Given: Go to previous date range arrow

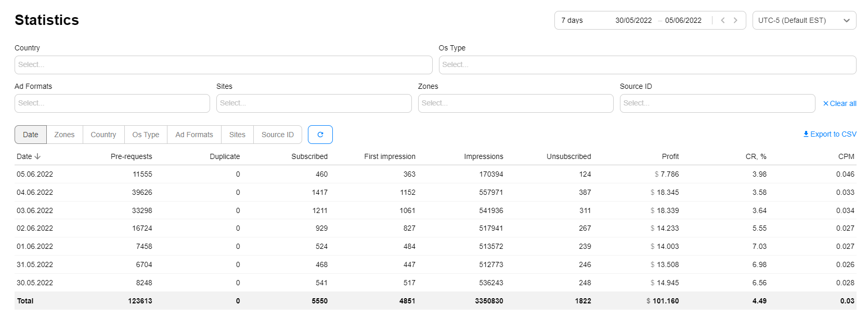Looking at the screenshot, I should tap(722, 20).
